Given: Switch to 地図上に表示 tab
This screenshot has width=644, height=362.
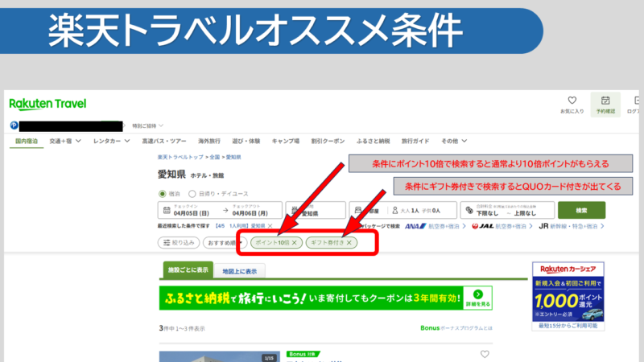Looking at the screenshot, I should coord(239,271).
